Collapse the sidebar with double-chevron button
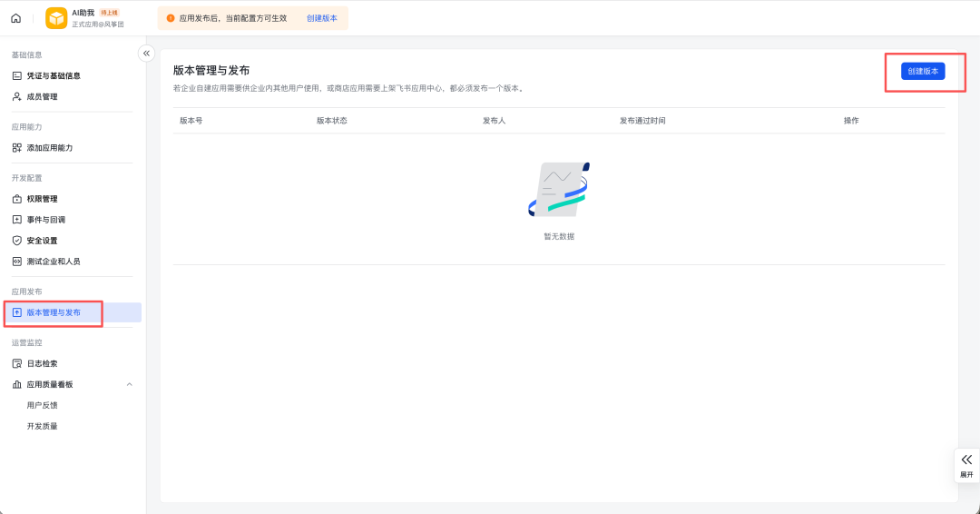 (146, 54)
